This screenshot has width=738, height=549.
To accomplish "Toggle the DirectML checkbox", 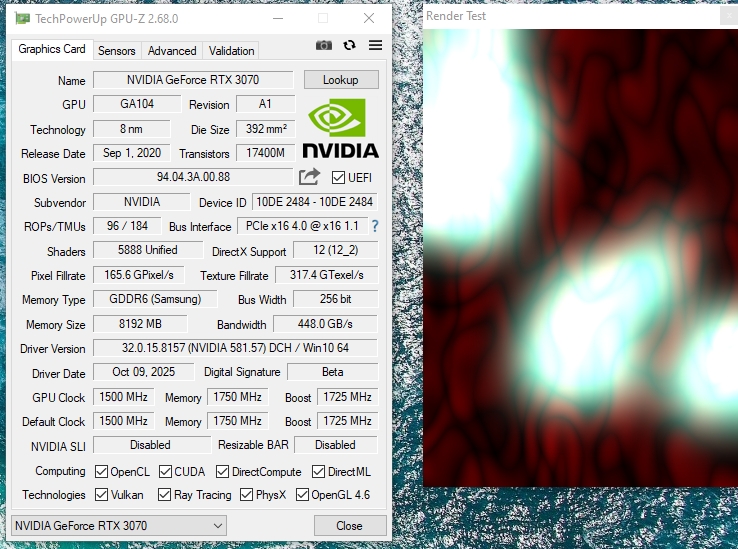I will point(319,471).
